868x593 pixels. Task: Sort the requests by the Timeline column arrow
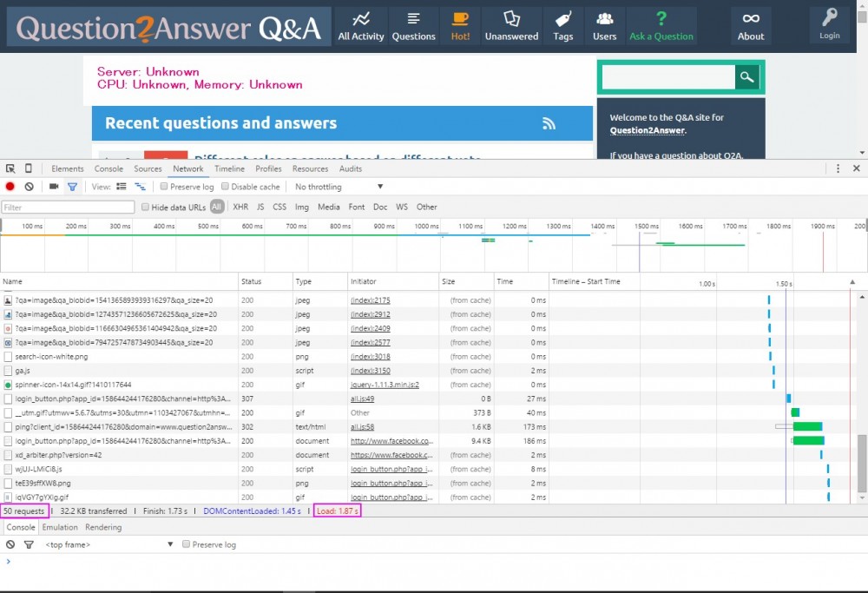tap(852, 282)
